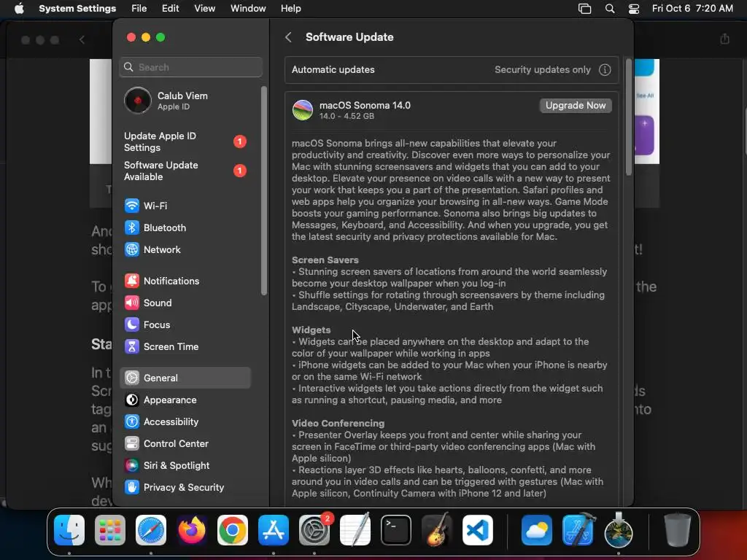
Task: Select Network in the sidebar
Action: (x=185, y=249)
